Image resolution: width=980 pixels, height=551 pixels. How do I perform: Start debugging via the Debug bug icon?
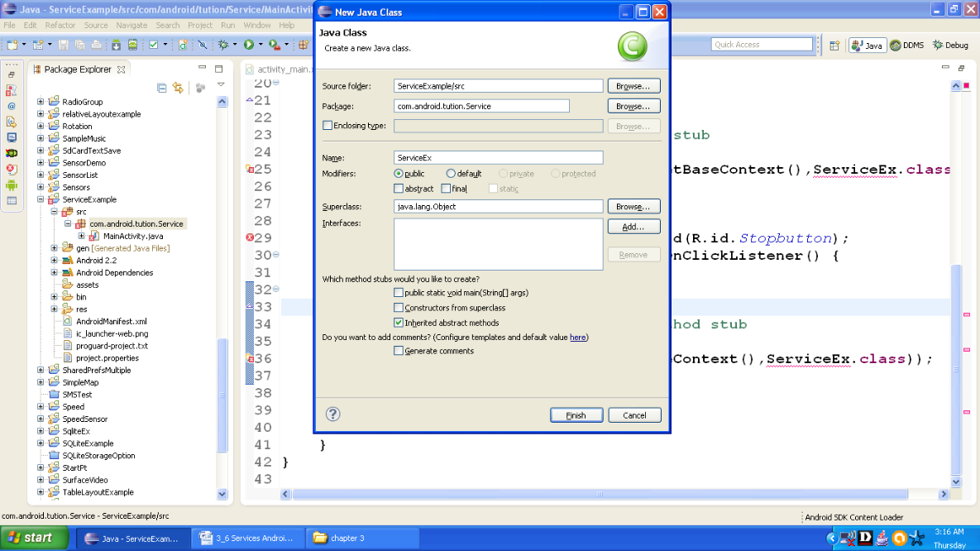click(222, 45)
